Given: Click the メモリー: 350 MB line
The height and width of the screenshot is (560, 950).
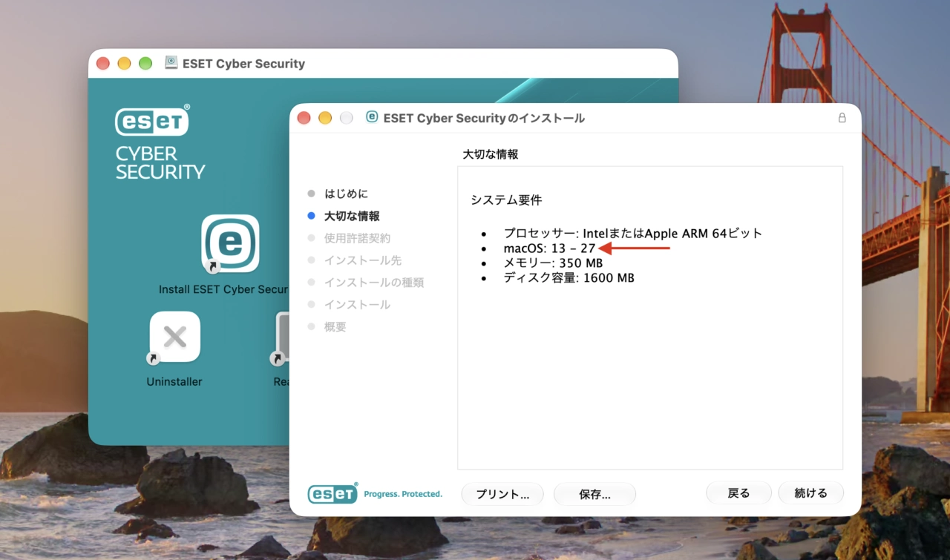Looking at the screenshot, I should 553,263.
